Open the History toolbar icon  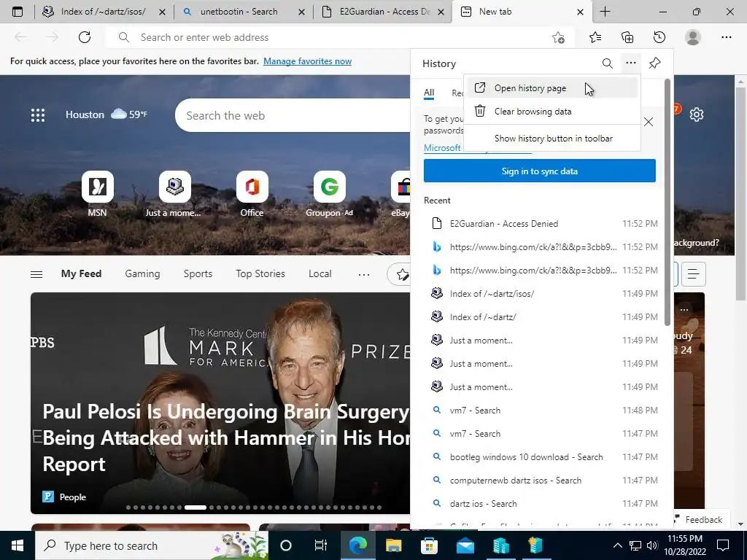(659, 37)
